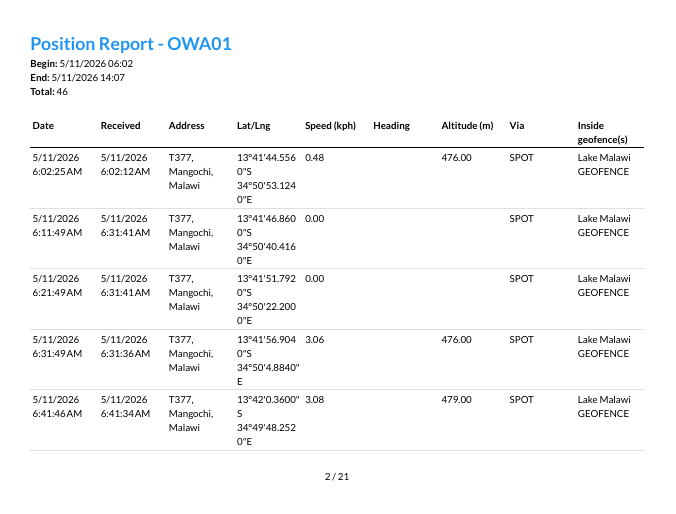Click the page indicator 2 / 21
Image resolution: width=676 pixels, height=514 pixels.
[x=337, y=476]
